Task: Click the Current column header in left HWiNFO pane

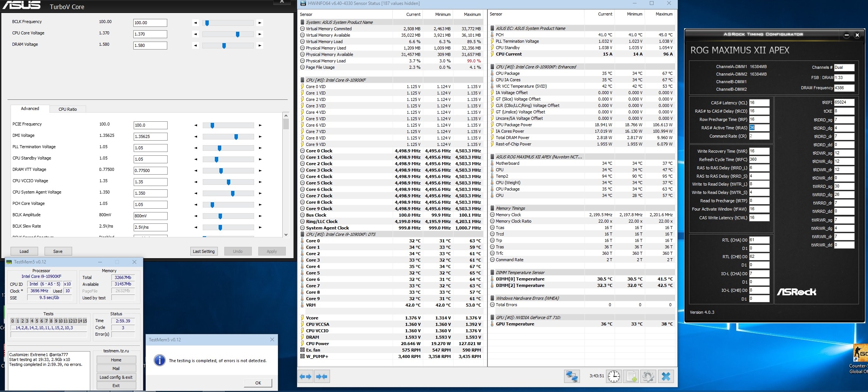Action: coord(413,14)
